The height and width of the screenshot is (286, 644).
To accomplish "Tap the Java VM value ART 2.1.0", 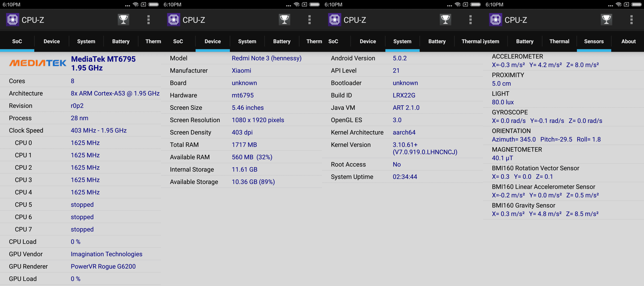I will (406, 108).
